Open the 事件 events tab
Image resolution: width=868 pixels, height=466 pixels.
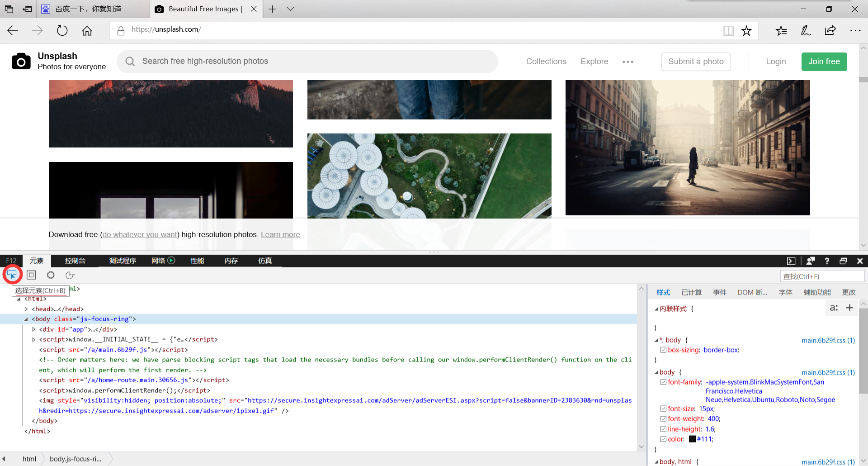[x=719, y=292]
